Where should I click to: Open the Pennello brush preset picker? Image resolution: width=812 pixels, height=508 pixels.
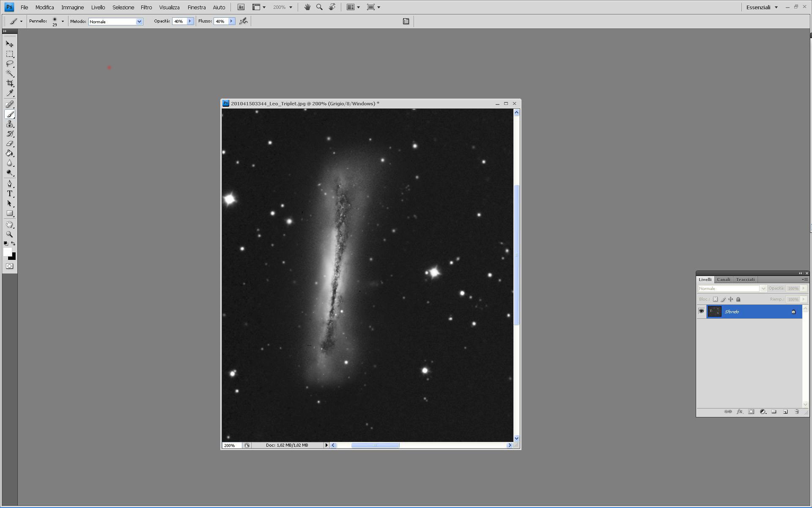[x=63, y=21]
